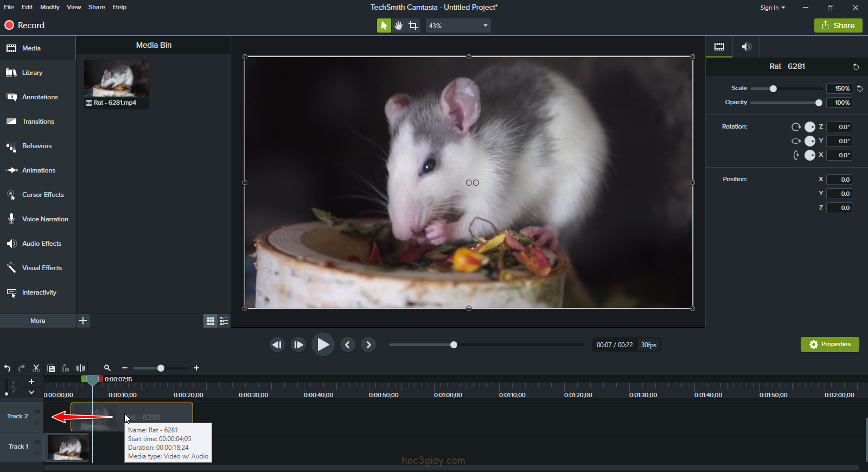This screenshot has width=868, height=472.
Task: Reset the Scale value with its revert arrow
Action: point(860,88)
